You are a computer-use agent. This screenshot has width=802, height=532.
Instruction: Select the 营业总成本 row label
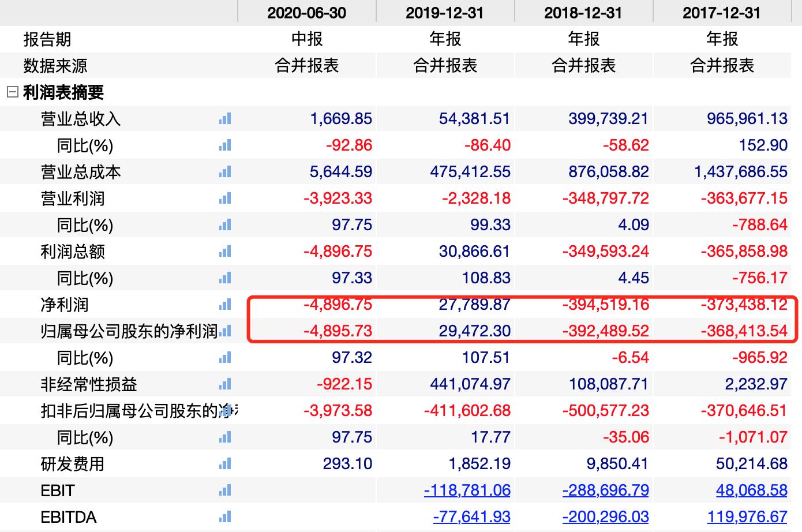[81, 172]
